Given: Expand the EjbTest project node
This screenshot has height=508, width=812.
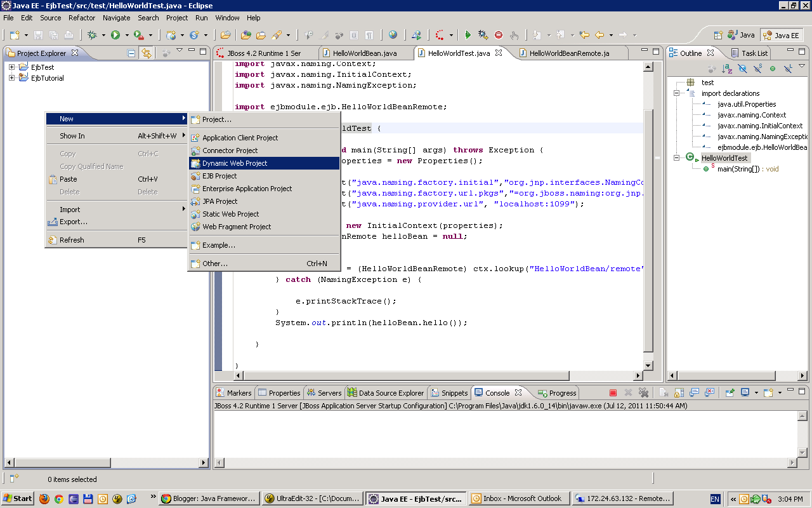Looking at the screenshot, I should [x=10, y=67].
